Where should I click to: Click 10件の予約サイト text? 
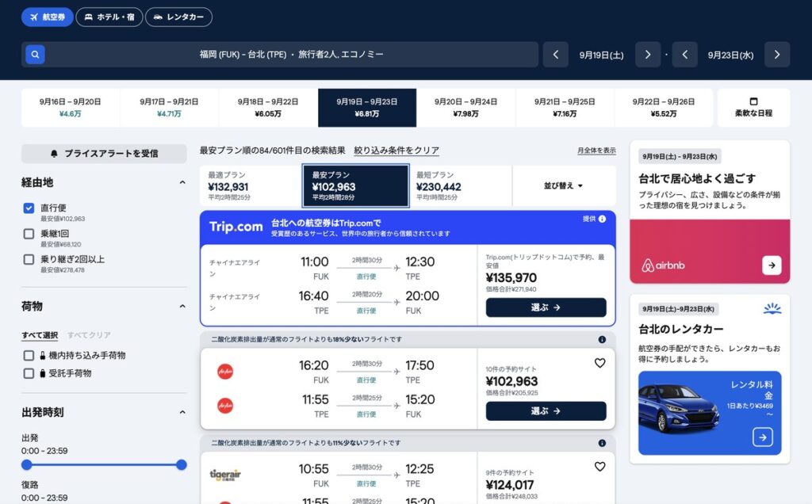coord(511,369)
